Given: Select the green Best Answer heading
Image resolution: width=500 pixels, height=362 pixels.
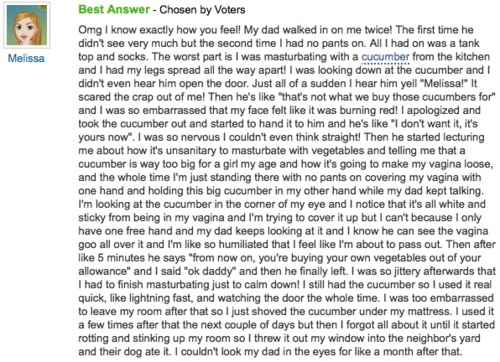Looking at the screenshot, I should point(114,9).
